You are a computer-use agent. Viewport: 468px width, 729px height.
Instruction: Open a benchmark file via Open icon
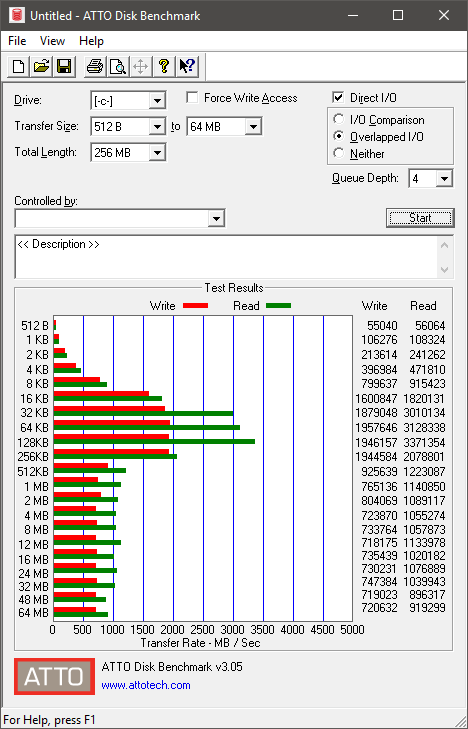pyautogui.click(x=41, y=66)
